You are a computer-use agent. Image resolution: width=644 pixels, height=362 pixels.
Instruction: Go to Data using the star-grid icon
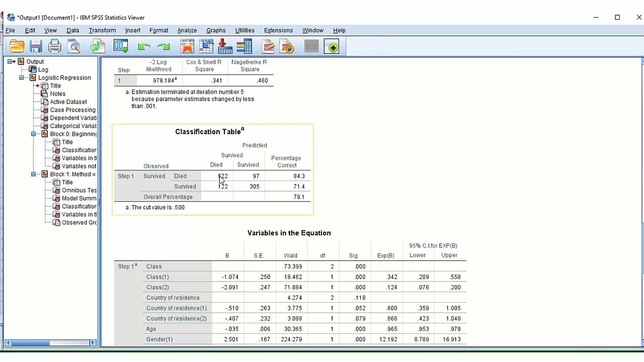pyautogui.click(x=187, y=47)
